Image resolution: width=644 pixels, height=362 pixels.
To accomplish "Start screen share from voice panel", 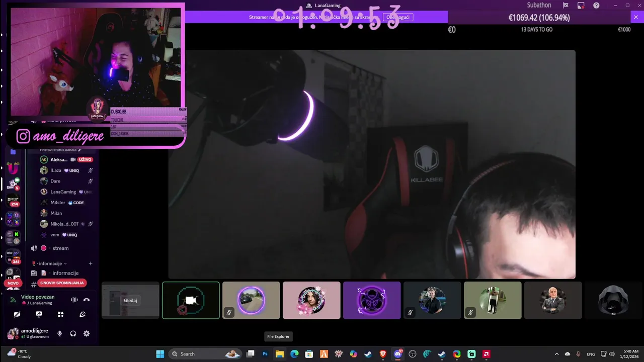I will pos(39,314).
